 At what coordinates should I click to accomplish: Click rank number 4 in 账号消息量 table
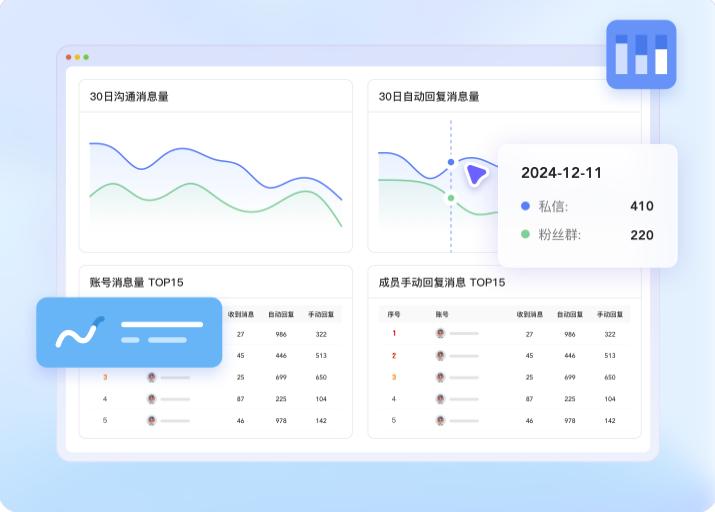click(105, 399)
